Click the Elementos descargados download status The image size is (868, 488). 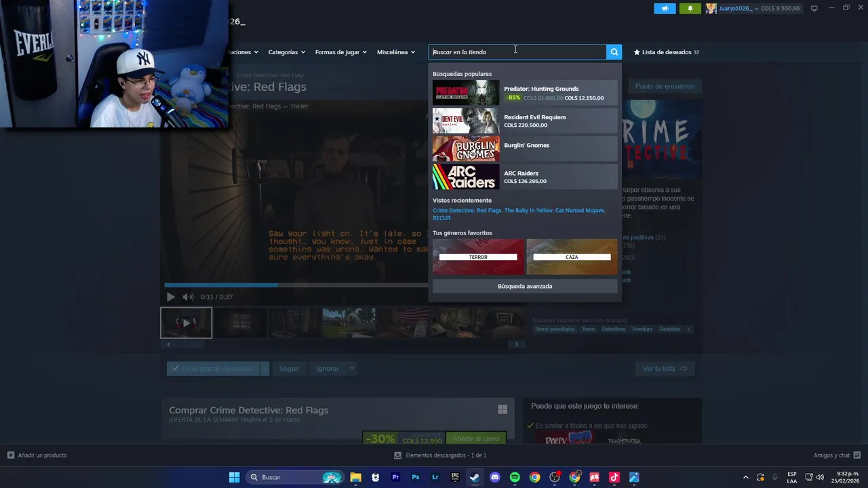(x=440, y=455)
